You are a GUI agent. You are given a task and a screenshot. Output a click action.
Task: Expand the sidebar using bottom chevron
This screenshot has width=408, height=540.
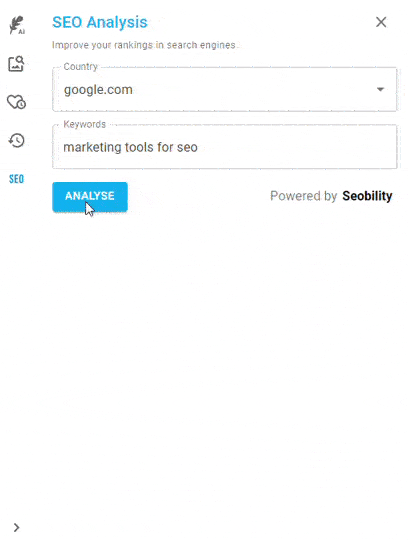(x=16, y=527)
